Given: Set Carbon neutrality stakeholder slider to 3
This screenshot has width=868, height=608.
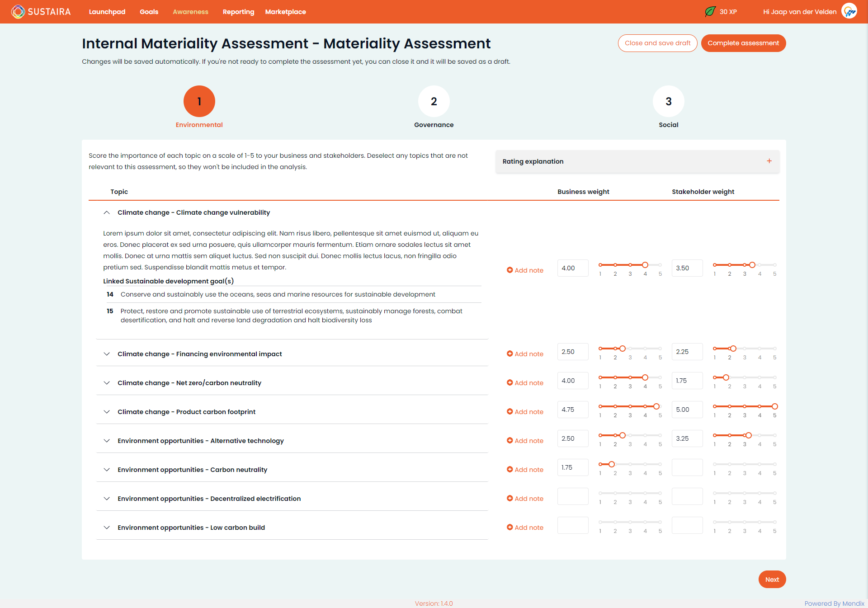Looking at the screenshot, I should point(745,464).
